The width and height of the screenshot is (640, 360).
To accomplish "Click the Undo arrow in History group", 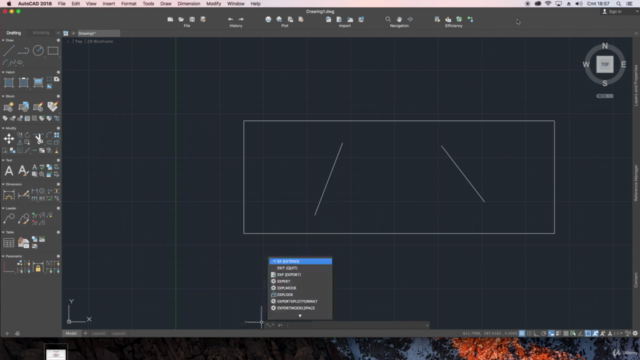I will (231, 19).
